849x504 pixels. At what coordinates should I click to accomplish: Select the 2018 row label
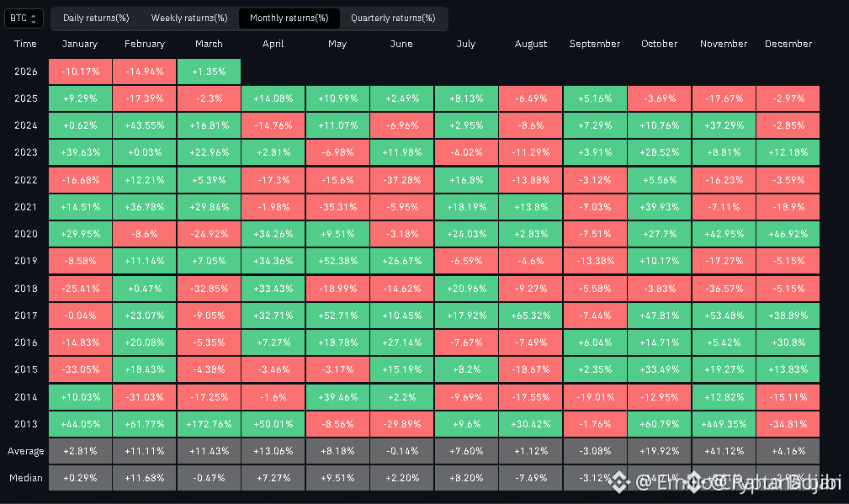[x=26, y=289]
